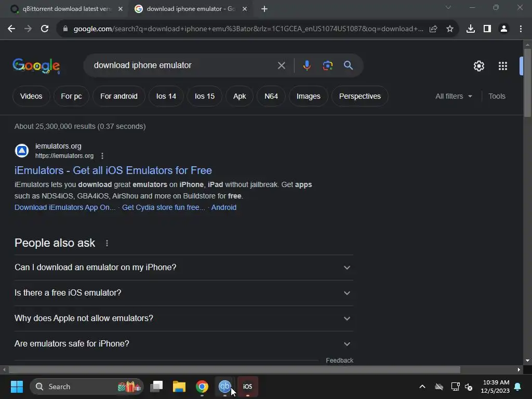Image resolution: width=532 pixels, height=399 pixels.
Task: Select the 'Ios 14' filter chip
Action: [166, 96]
